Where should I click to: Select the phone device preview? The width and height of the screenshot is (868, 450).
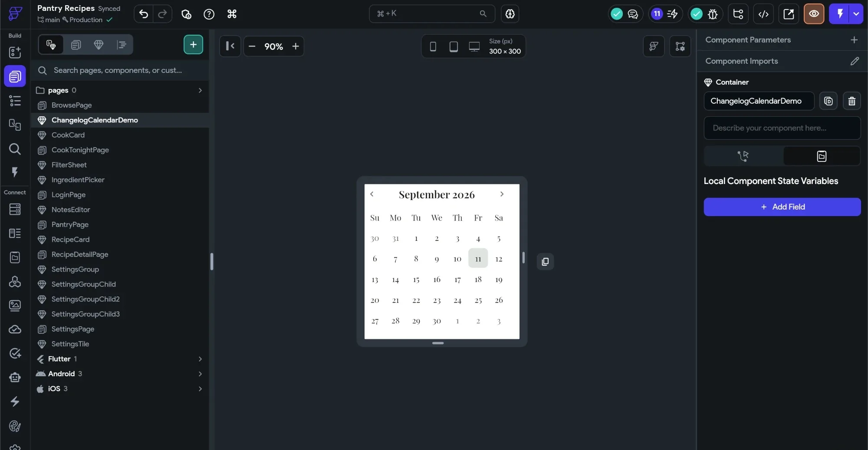(433, 46)
